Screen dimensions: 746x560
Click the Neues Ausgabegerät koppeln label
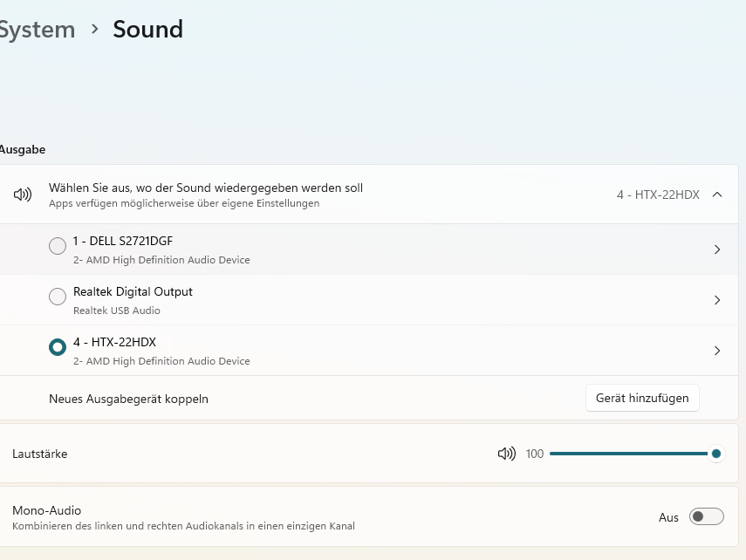click(128, 399)
